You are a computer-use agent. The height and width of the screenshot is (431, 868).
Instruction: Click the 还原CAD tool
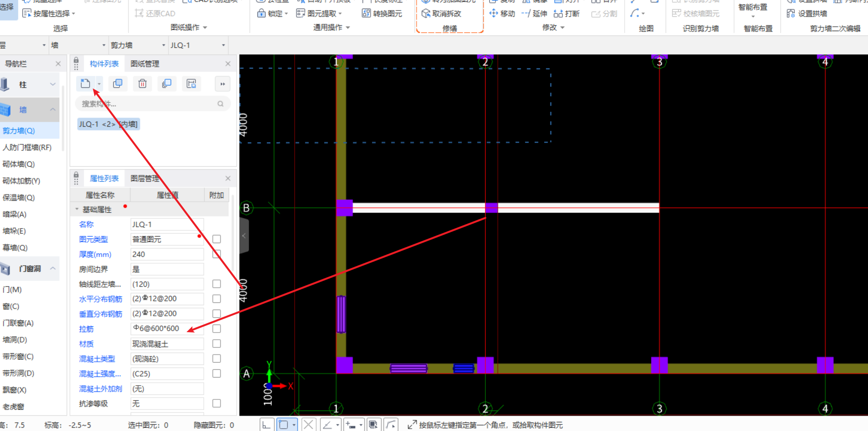click(x=155, y=13)
